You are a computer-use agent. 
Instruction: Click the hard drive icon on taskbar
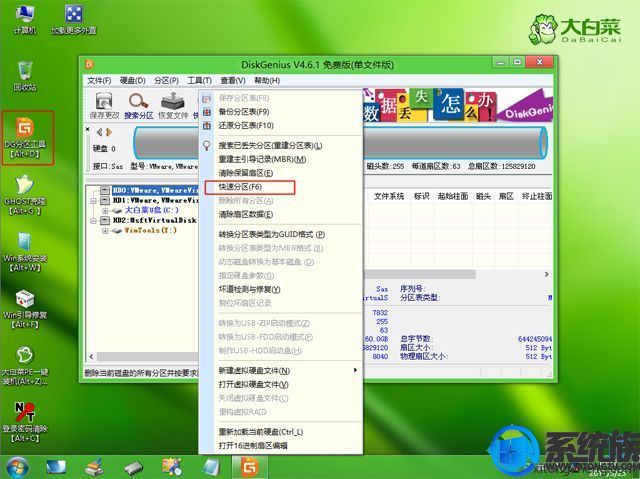(133, 468)
